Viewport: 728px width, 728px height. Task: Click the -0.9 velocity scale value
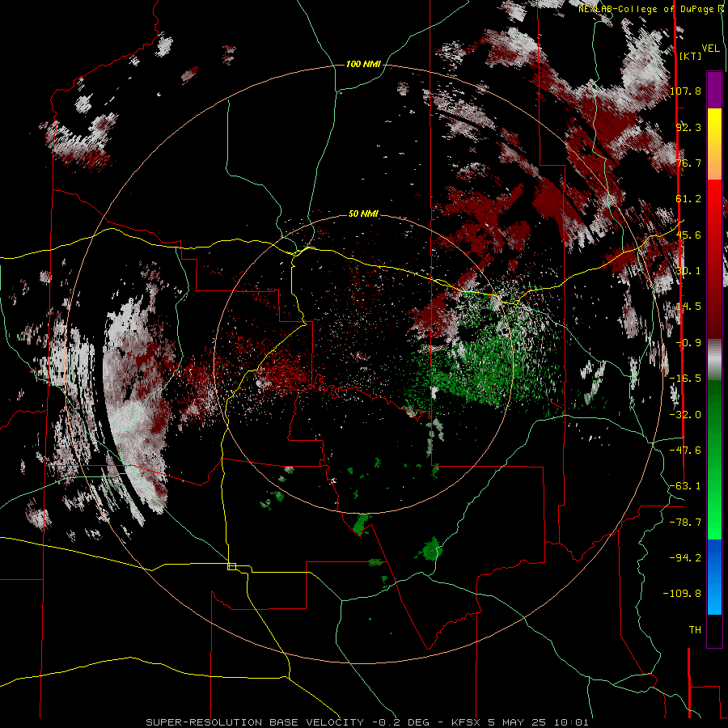pyautogui.click(x=688, y=343)
